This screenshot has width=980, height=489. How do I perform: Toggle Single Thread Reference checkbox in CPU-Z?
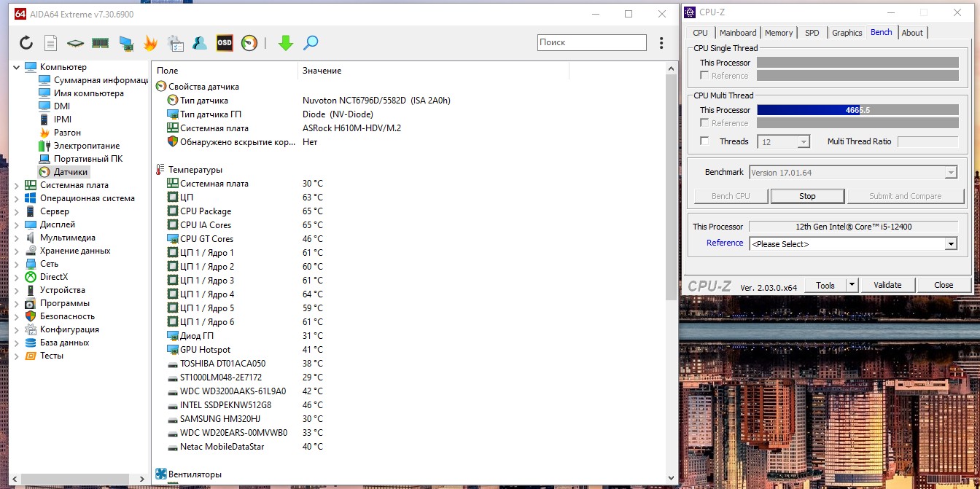pos(704,75)
